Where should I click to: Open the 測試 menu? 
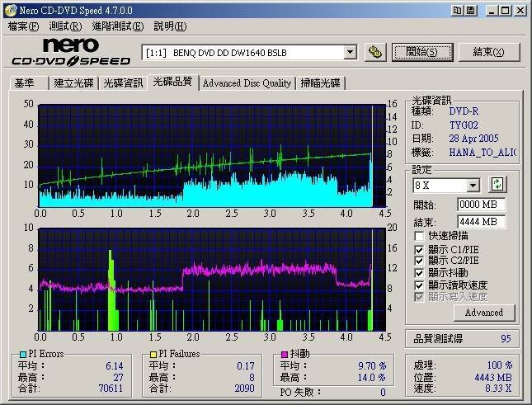[65, 26]
